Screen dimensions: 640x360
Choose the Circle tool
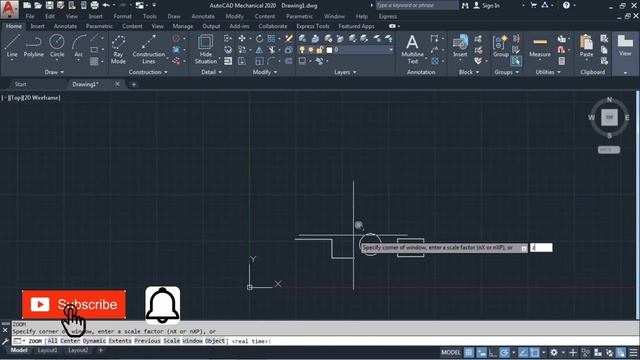pyautogui.click(x=57, y=46)
